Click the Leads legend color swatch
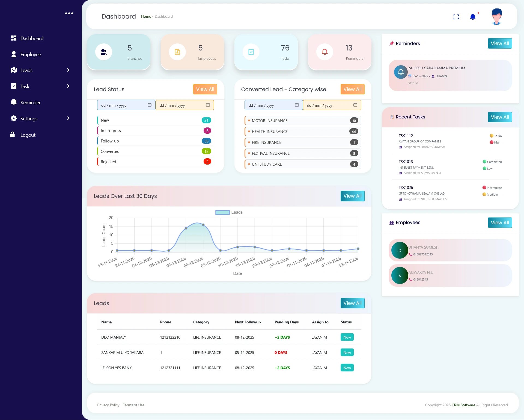Viewport: 524px width, 420px height. [x=222, y=212]
